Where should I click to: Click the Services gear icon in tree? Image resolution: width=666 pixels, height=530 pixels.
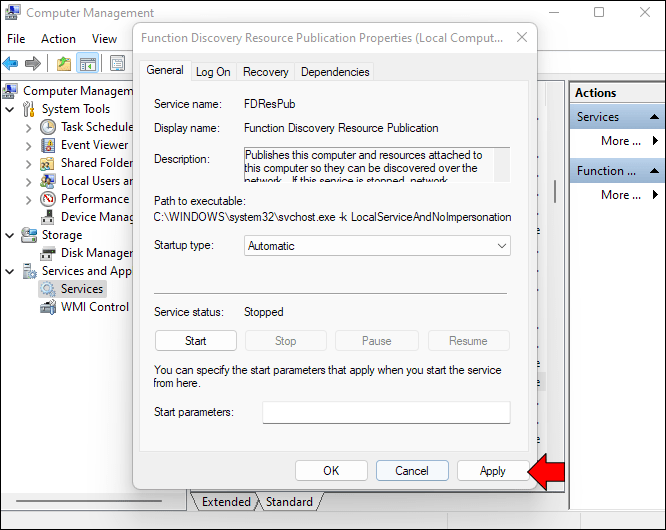(48, 289)
